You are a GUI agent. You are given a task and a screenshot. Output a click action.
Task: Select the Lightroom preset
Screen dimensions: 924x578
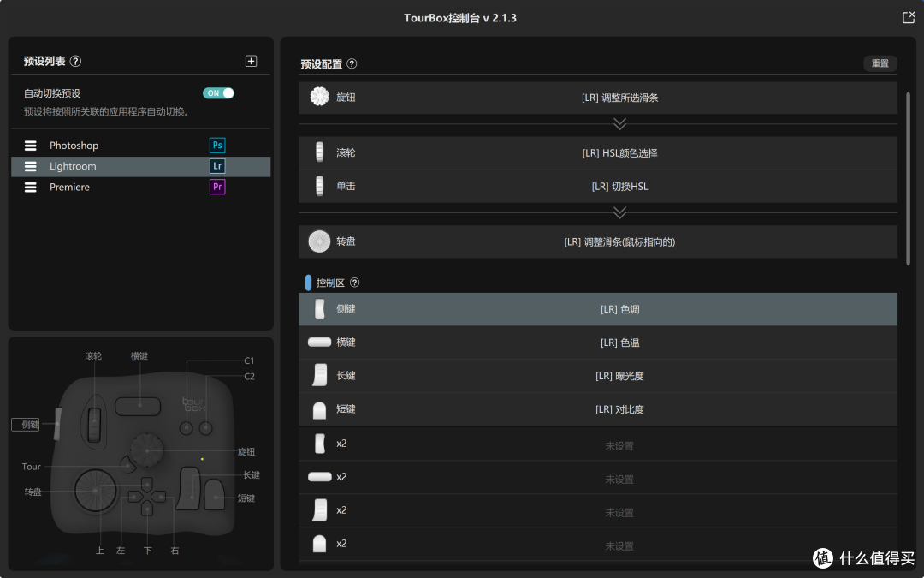(x=141, y=166)
